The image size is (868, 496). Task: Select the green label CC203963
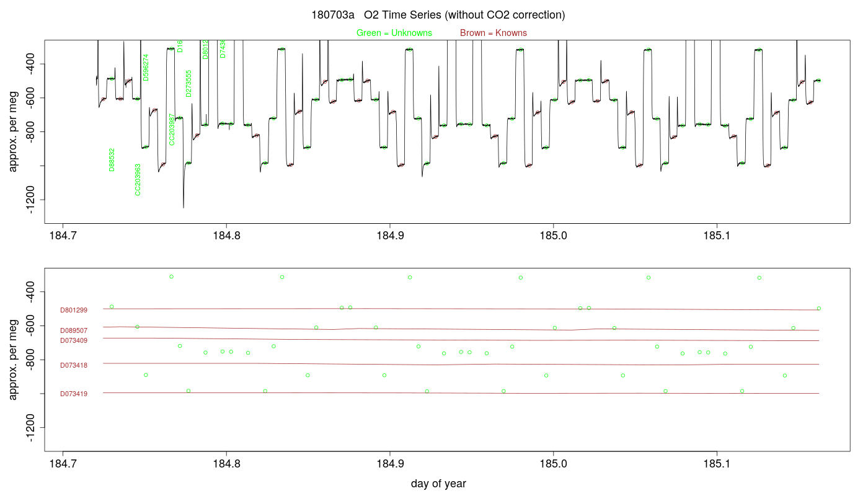tap(138, 180)
